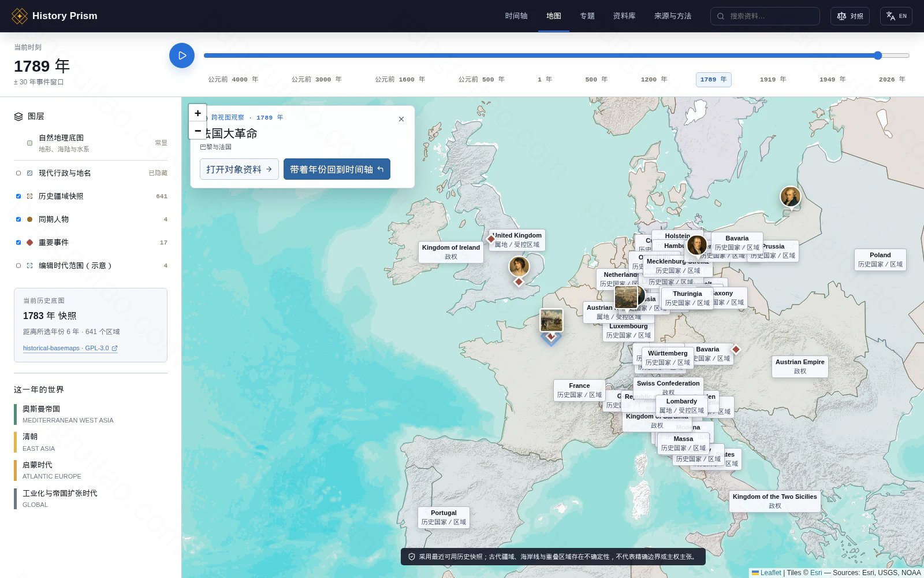Jump to 1200 年 on timeline

click(x=654, y=80)
